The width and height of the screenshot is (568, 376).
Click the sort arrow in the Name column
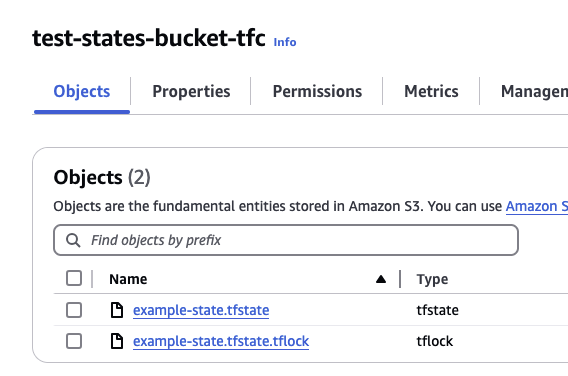point(381,279)
